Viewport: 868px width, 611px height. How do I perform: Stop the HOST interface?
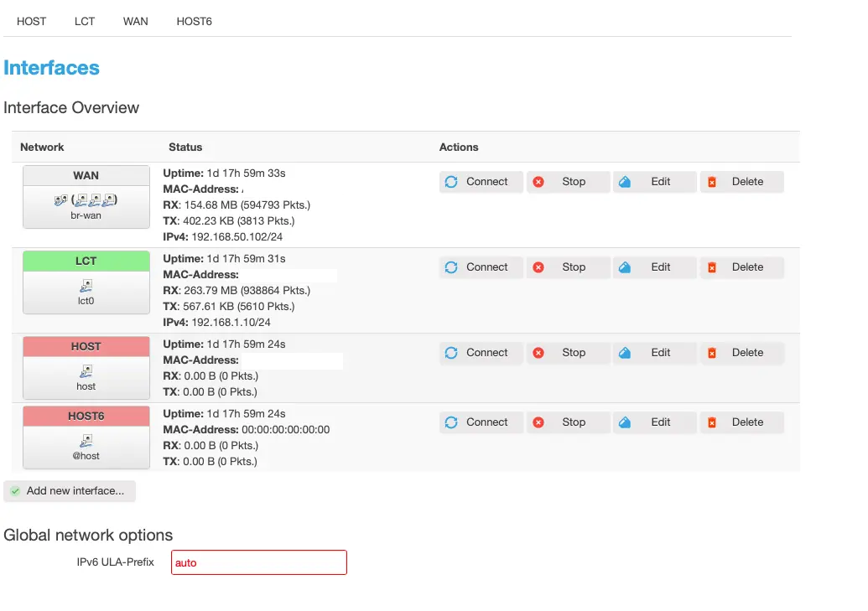pos(568,353)
